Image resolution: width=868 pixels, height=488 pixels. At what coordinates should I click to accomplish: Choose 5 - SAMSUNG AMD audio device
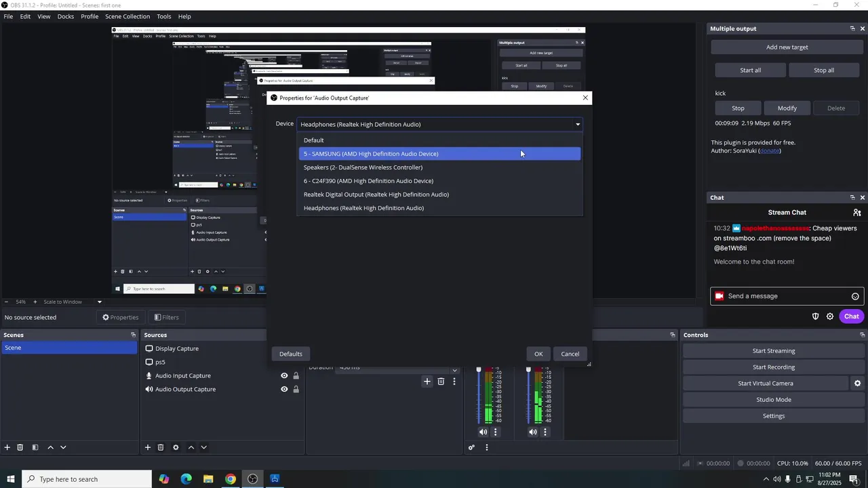click(440, 154)
